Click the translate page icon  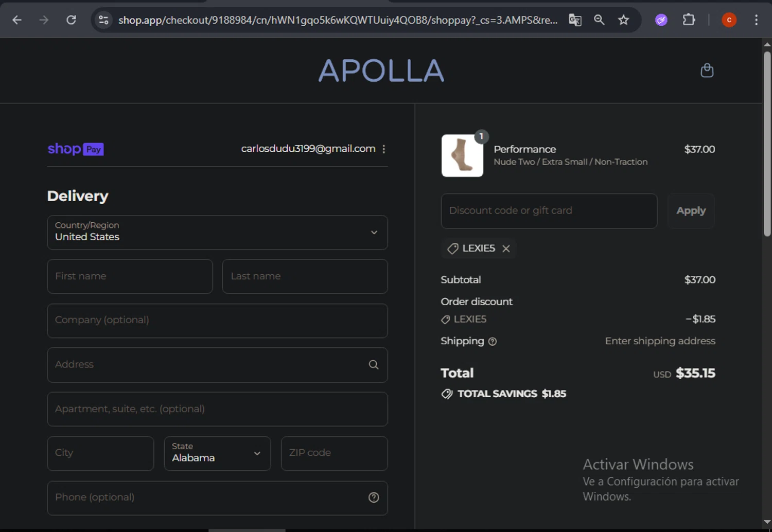click(575, 20)
